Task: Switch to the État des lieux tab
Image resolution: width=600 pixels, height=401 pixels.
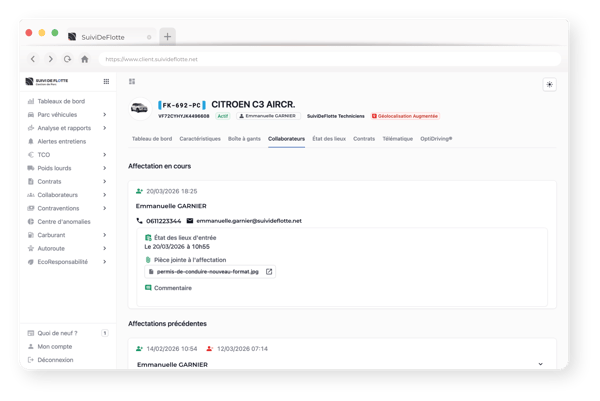Action: [x=329, y=139]
